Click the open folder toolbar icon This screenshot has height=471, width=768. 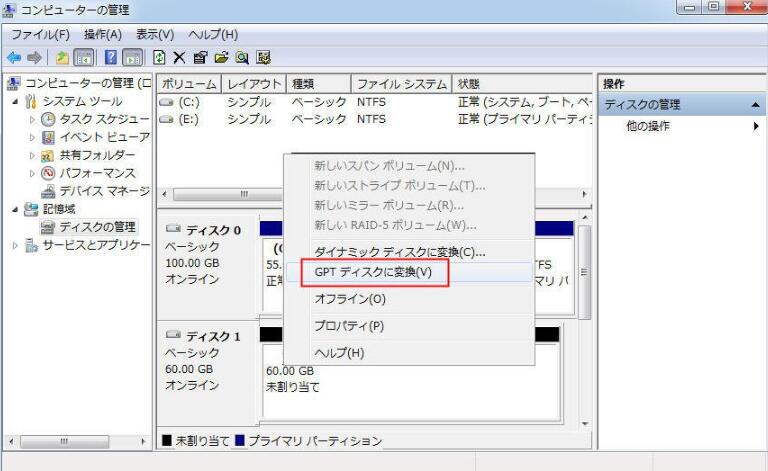point(221,58)
